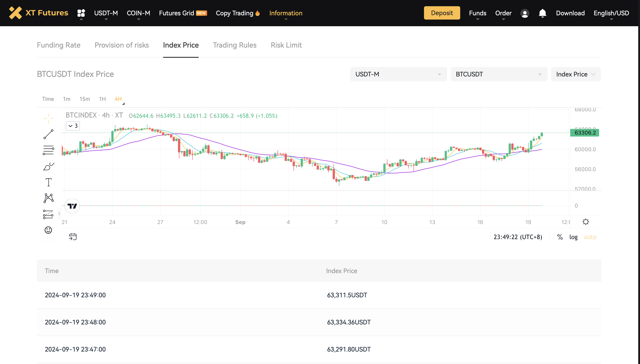Select the brush drawing tool
Viewport: 640px width, 364px height.
(48, 166)
